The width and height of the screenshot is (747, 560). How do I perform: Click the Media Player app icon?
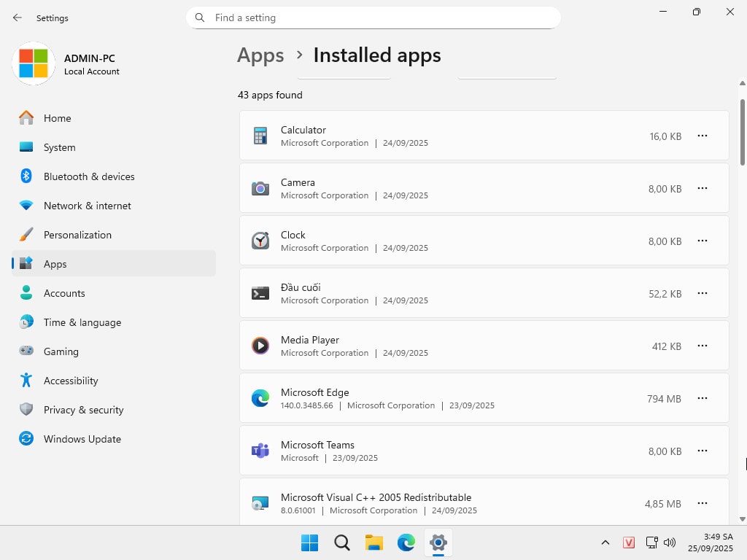click(x=260, y=346)
